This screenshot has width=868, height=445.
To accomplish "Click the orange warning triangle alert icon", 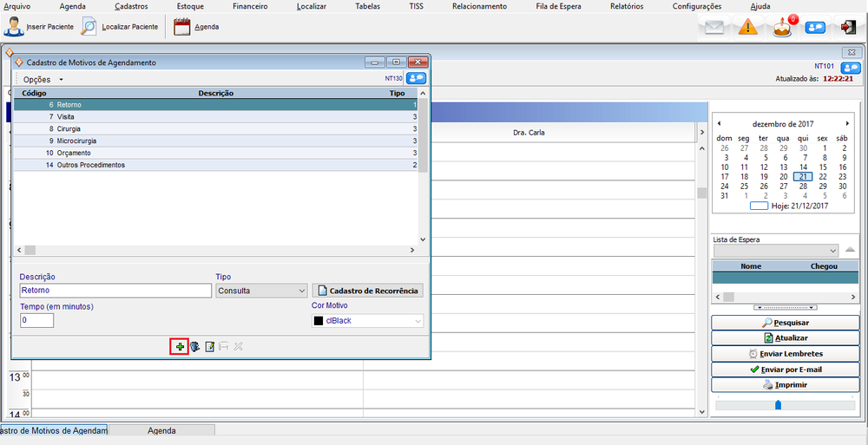I will [x=747, y=27].
